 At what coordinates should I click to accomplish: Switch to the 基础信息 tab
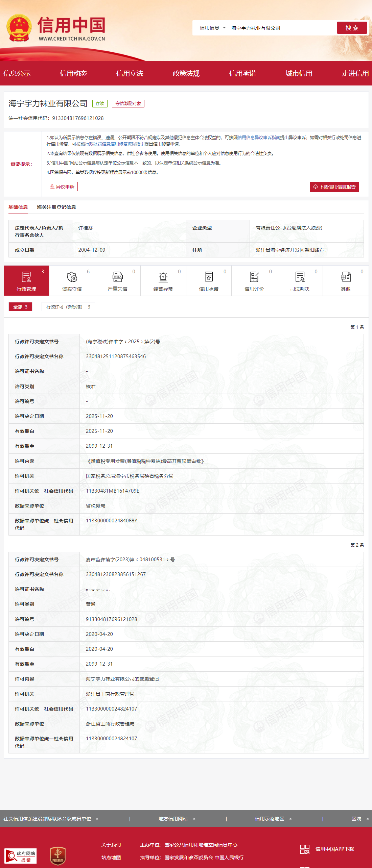click(18, 207)
